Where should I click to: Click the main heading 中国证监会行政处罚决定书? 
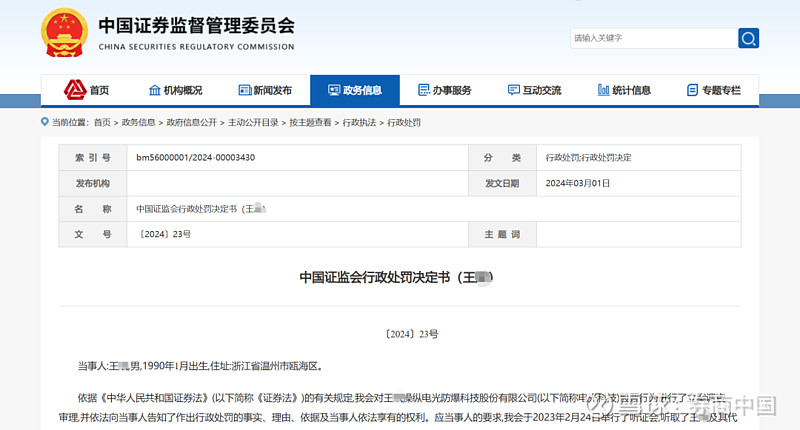[x=396, y=277]
